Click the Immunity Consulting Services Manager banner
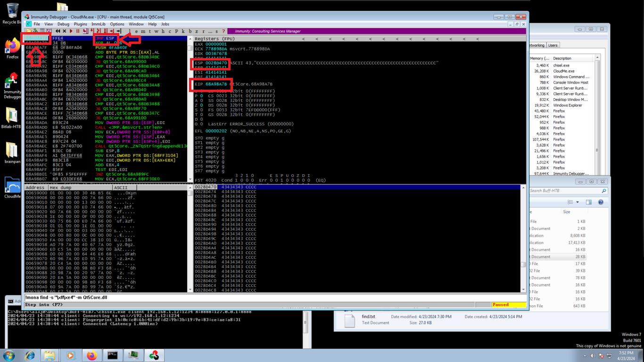644x362 pixels. click(378, 31)
